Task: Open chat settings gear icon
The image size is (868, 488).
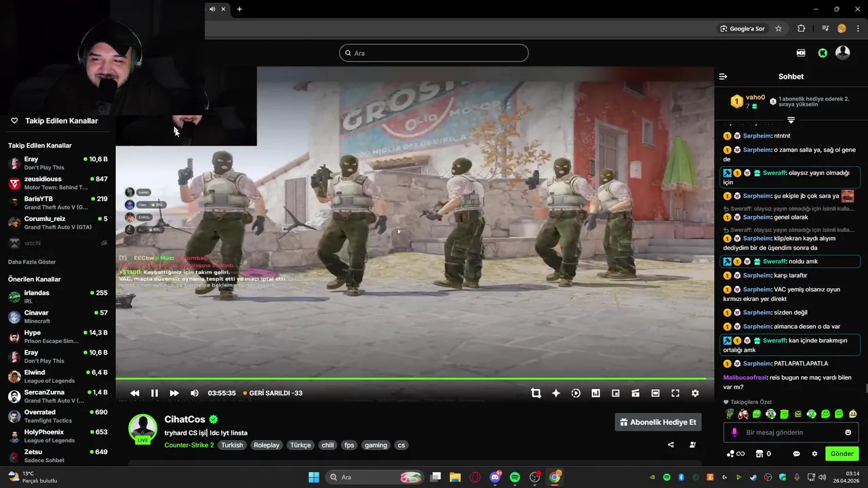Action: pos(814,454)
